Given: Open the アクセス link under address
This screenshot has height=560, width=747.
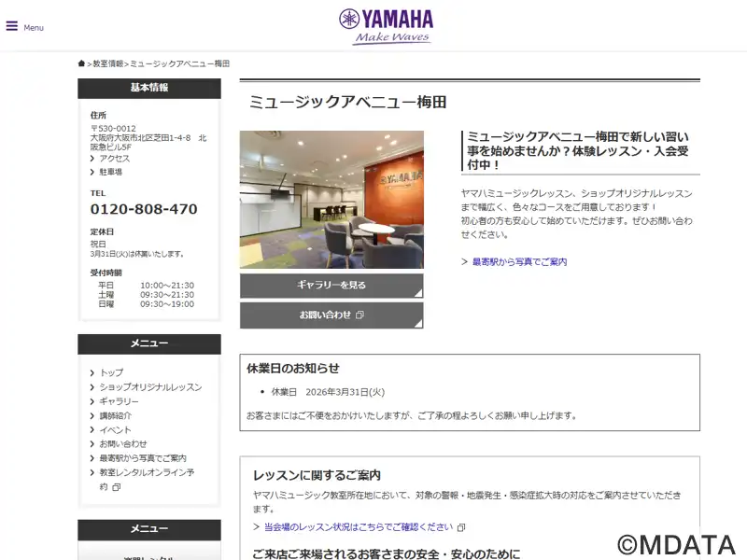Looking at the screenshot, I should [114, 158].
